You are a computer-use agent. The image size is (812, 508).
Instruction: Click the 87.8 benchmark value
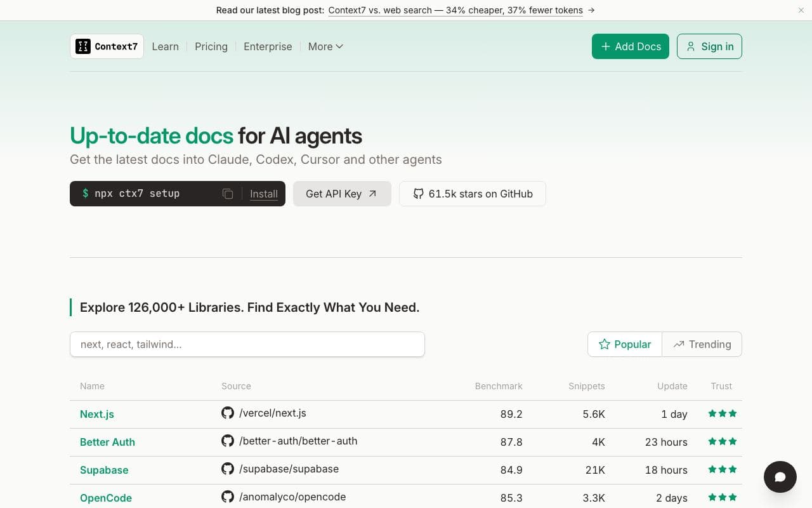(x=511, y=442)
